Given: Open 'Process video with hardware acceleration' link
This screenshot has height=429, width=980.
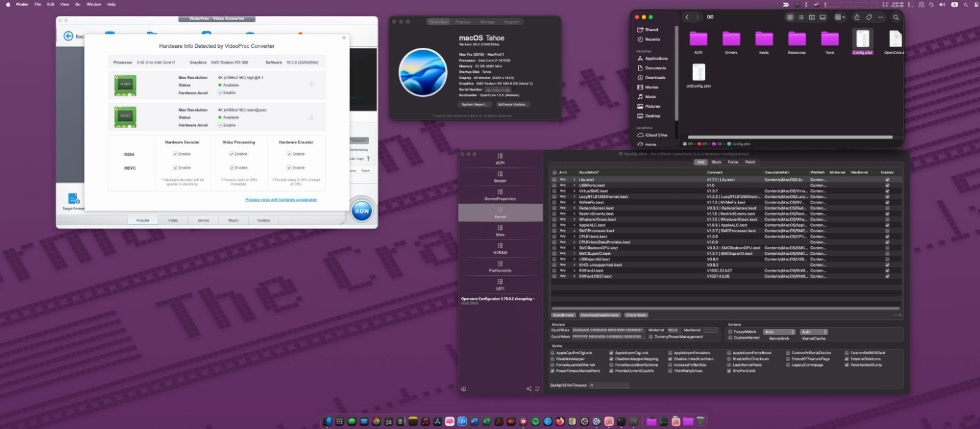Looking at the screenshot, I should pyautogui.click(x=281, y=200).
